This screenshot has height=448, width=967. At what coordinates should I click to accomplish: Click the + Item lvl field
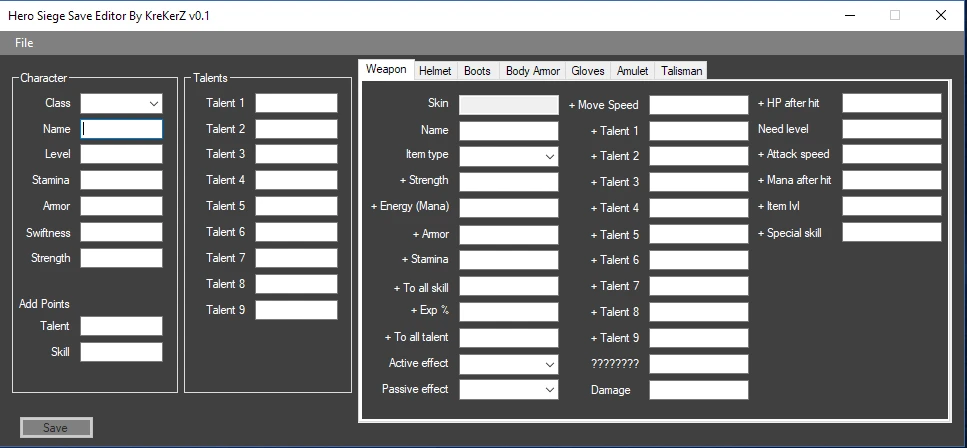click(892, 206)
